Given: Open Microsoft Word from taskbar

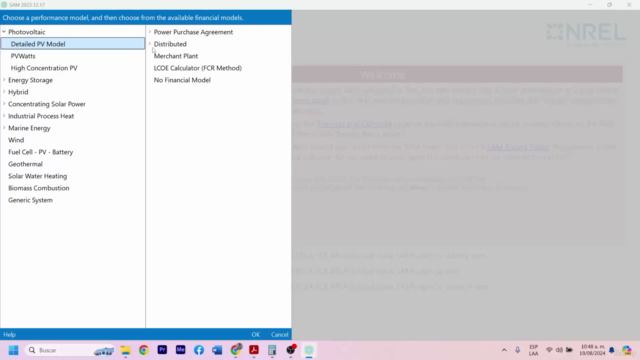Looking at the screenshot, I should tap(217, 350).
